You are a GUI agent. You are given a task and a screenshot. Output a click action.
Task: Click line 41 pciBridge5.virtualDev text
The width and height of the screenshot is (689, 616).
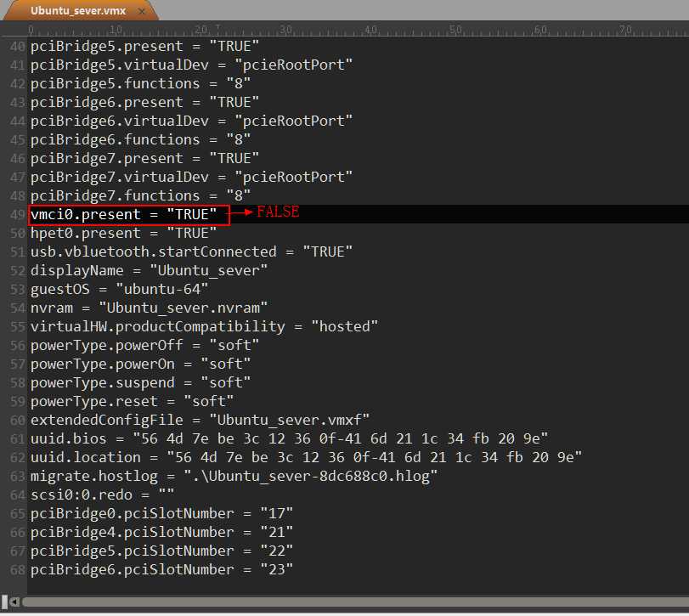click(x=191, y=65)
